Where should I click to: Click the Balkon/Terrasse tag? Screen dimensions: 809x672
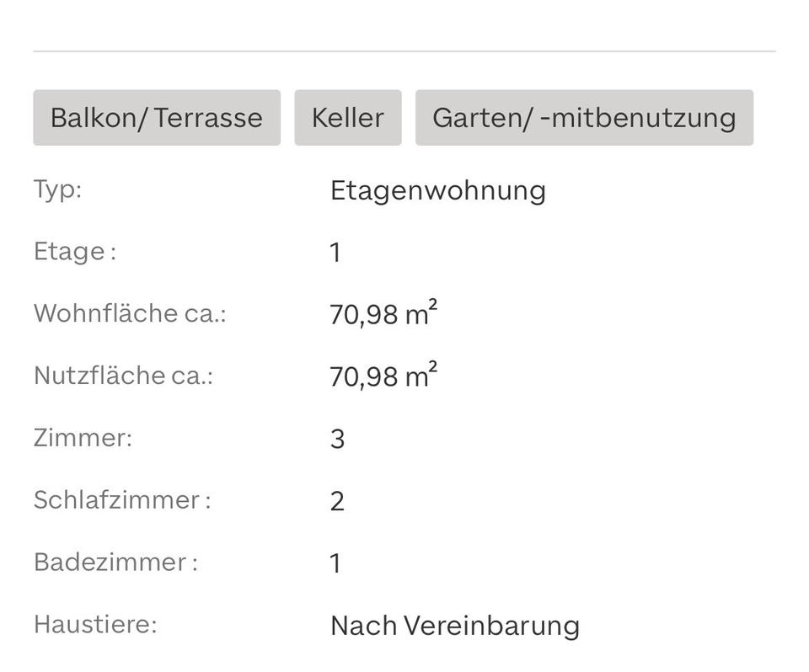(156, 118)
